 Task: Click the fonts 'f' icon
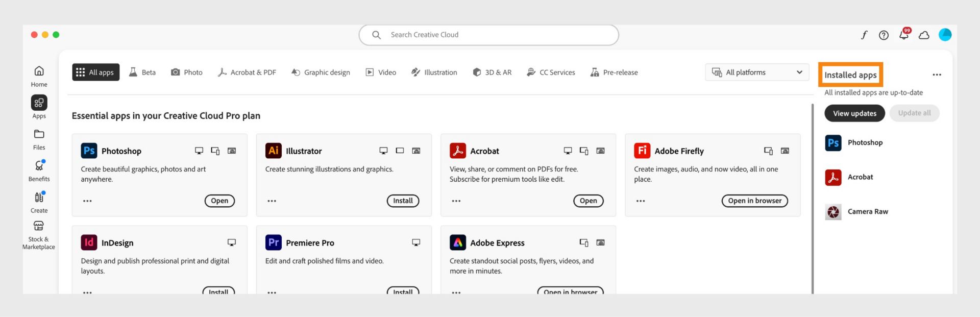(864, 35)
